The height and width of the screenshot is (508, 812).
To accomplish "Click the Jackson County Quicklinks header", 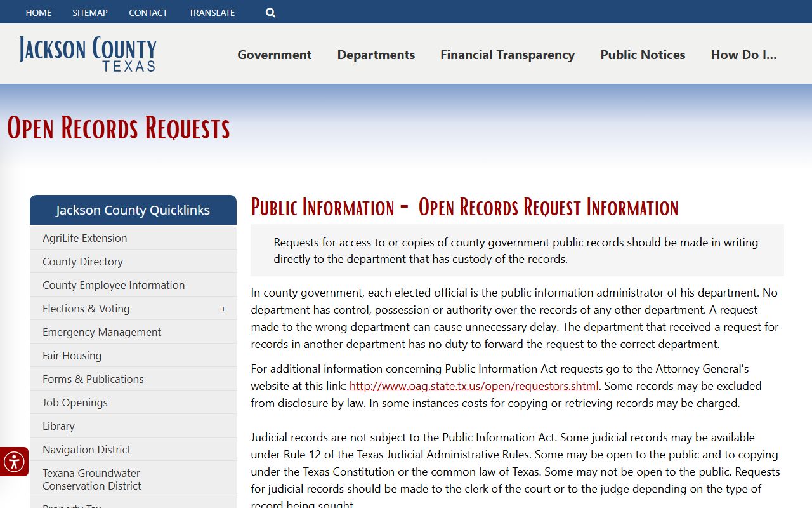I will (x=133, y=210).
